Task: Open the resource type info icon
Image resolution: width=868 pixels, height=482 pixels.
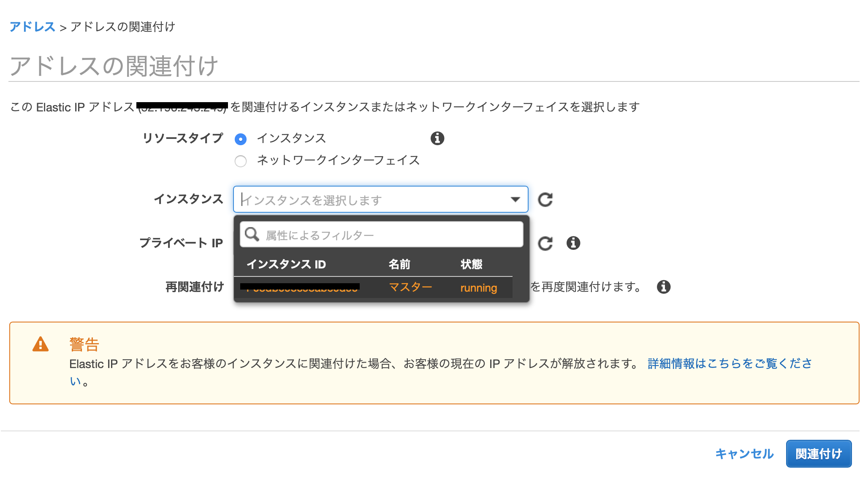Action: 437,138
